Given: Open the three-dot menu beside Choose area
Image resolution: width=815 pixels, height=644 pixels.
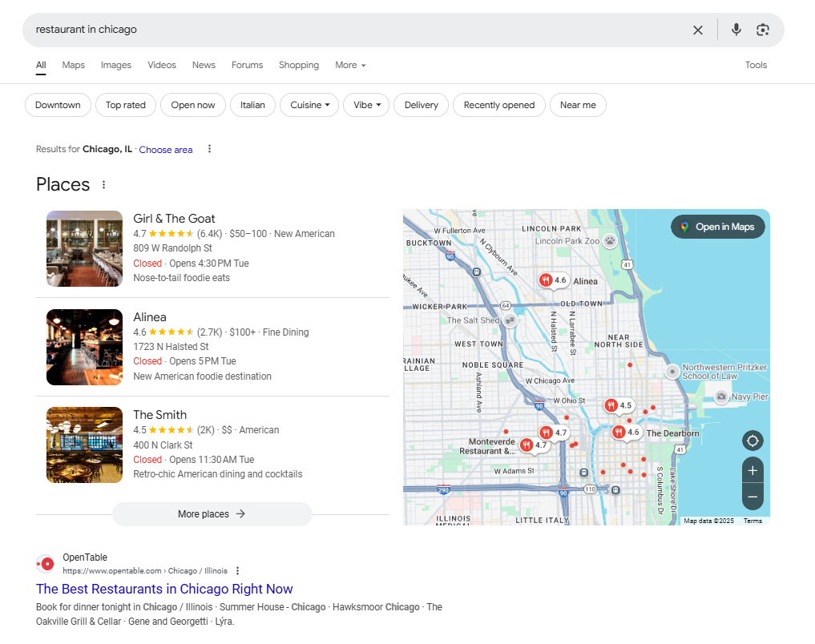Looking at the screenshot, I should click(x=209, y=149).
